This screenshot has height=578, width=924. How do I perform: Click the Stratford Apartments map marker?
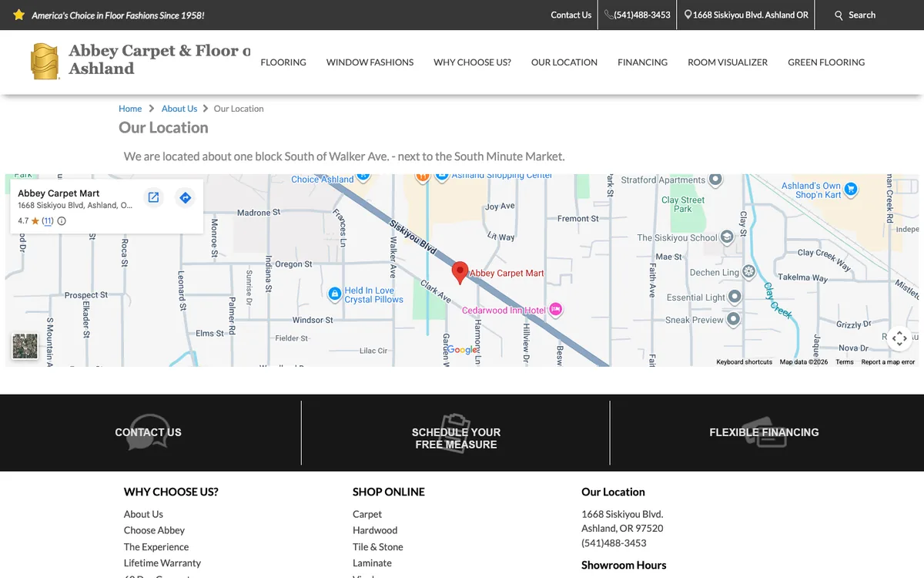click(715, 180)
